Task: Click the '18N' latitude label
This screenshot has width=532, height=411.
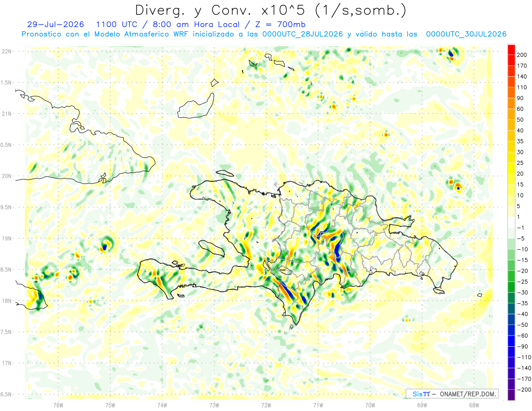Action: click(x=7, y=301)
